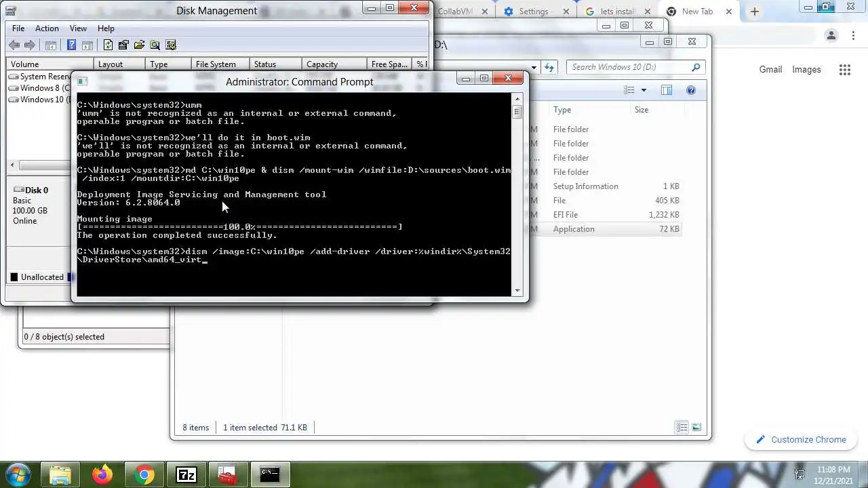Click the Chrome profile avatar icon

pos(831,36)
